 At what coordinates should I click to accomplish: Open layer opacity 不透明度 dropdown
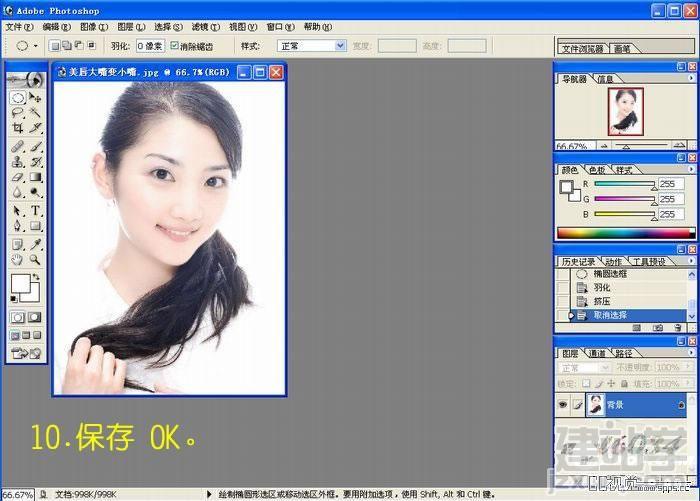tap(686, 367)
